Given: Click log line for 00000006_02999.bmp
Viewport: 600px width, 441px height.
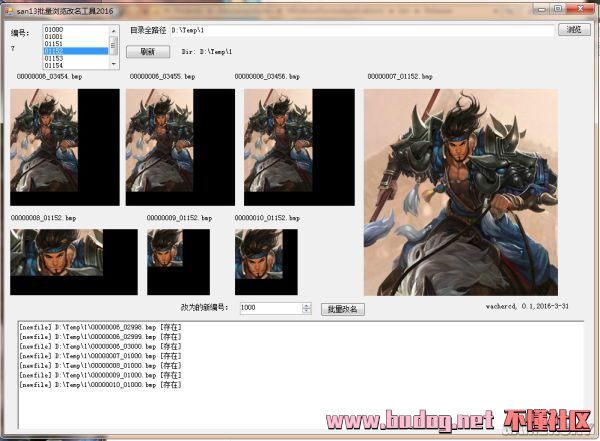Looking at the screenshot, I should (x=100, y=337).
